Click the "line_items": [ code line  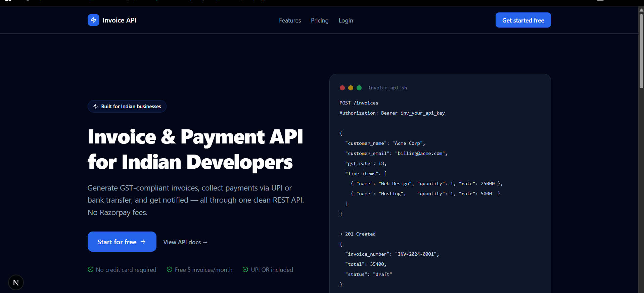pyautogui.click(x=366, y=173)
